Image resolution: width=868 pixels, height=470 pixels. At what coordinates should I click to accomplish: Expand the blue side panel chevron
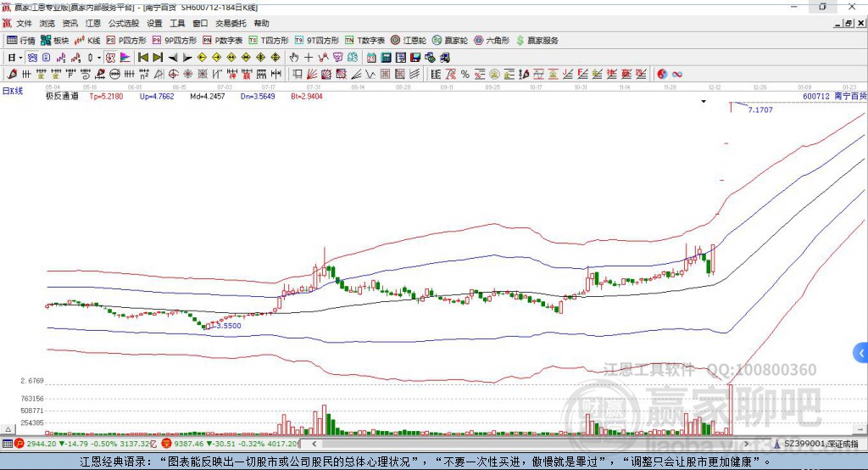[x=861, y=353]
